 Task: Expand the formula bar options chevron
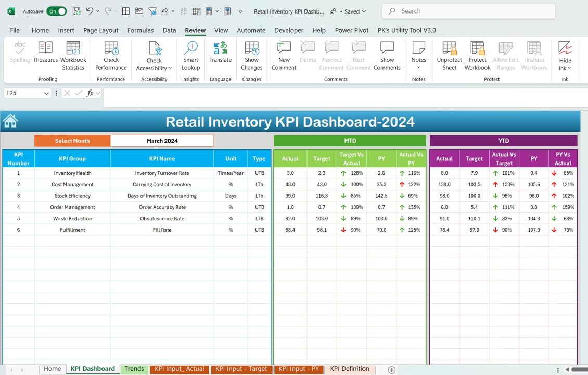click(98, 93)
